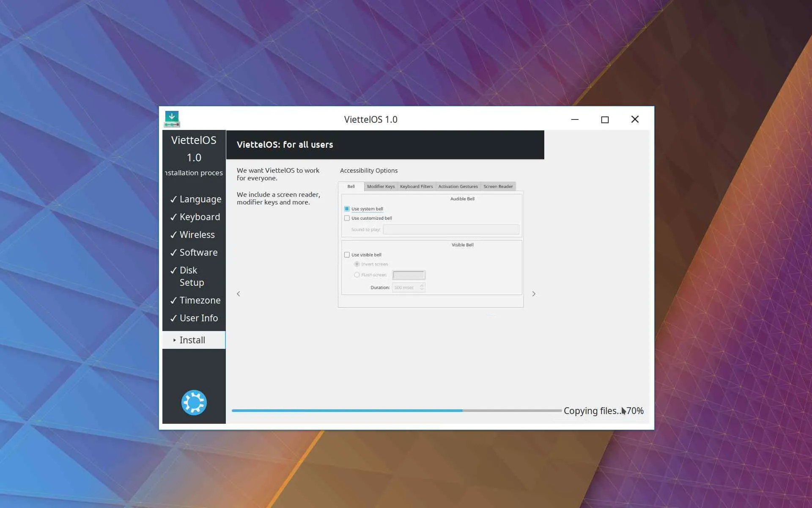Minimize the ViettelOS installer window
The width and height of the screenshot is (812, 508).
click(575, 119)
